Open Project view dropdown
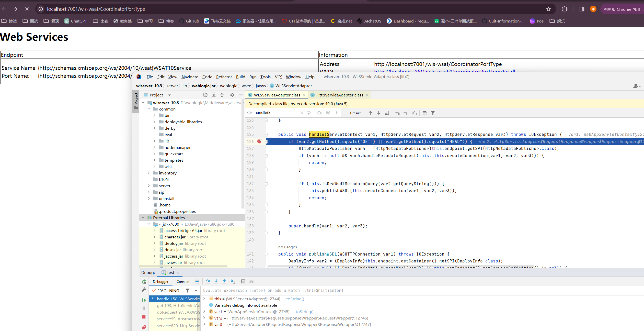Viewport: 644px width, 331px height. (x=169, y=95)
